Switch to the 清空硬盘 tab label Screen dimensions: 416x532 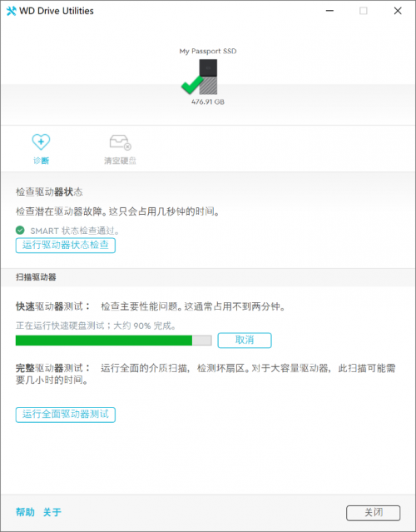coord(120,161)
